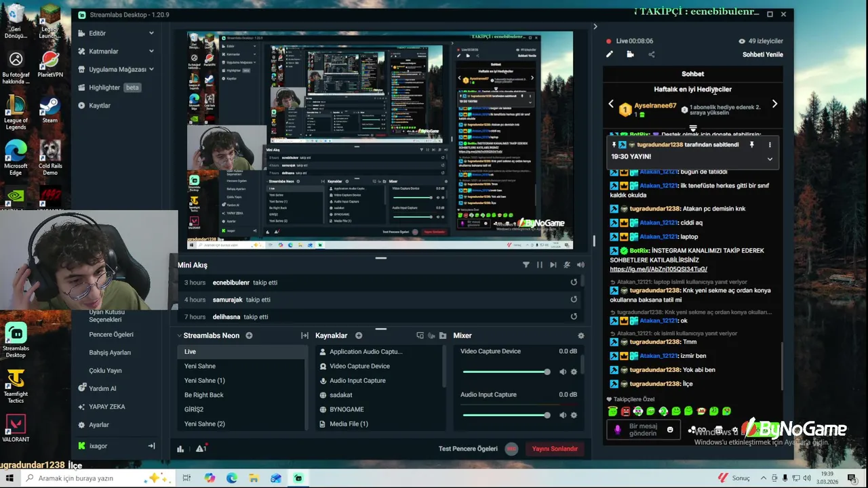Replay the ecnebibulenr follow alert
This screenshot has height=488, width=868.
(x=574, y=283)
